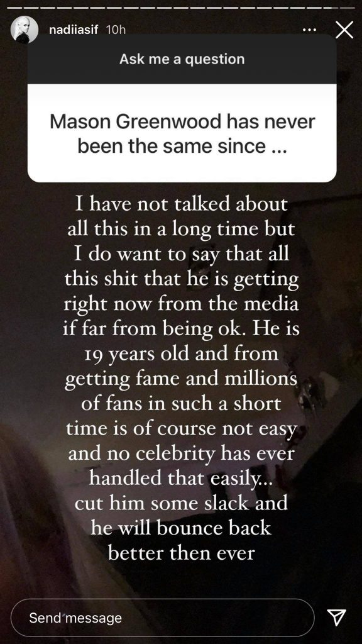Close the story with the X icon
The image size is (362, 644).
coord(344,30)
